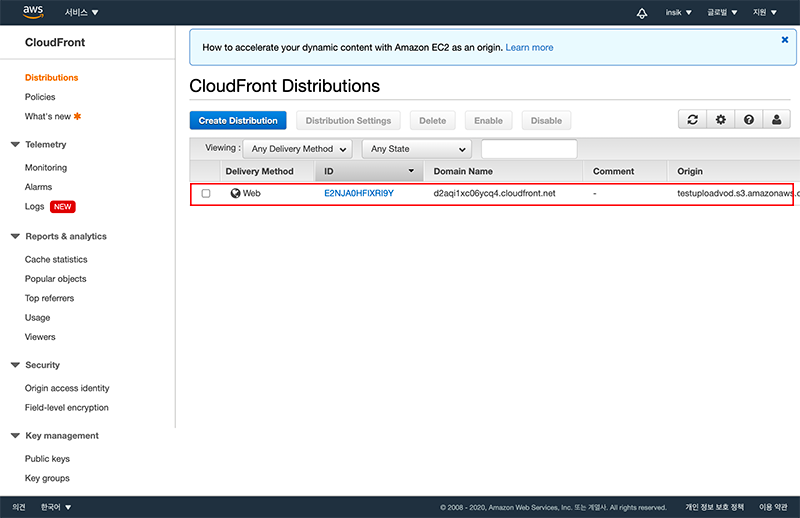Open Logs under Telemetry
800x518 pixels.
click(x=35, y=206)
